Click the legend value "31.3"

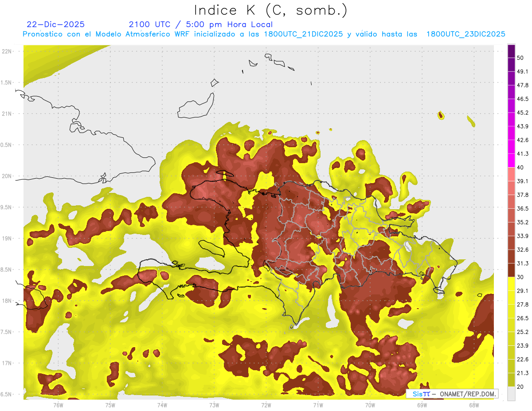pyautogui.click(x=523, y=263)
